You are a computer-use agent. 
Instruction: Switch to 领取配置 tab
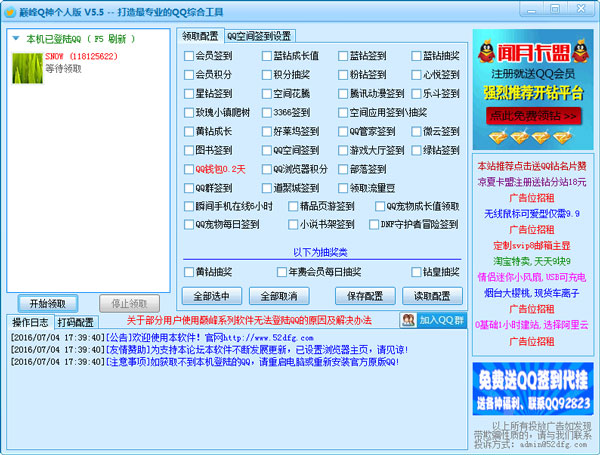(200, 36)
